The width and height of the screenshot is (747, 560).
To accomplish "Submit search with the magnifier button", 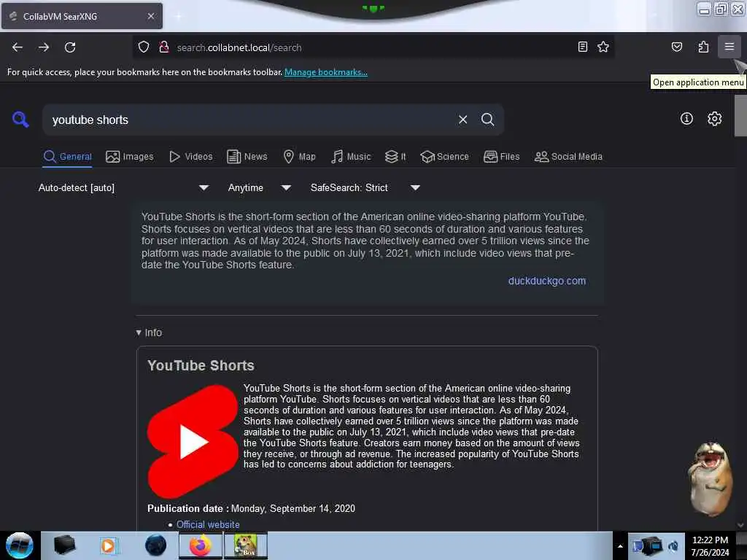I will [487, 120].
